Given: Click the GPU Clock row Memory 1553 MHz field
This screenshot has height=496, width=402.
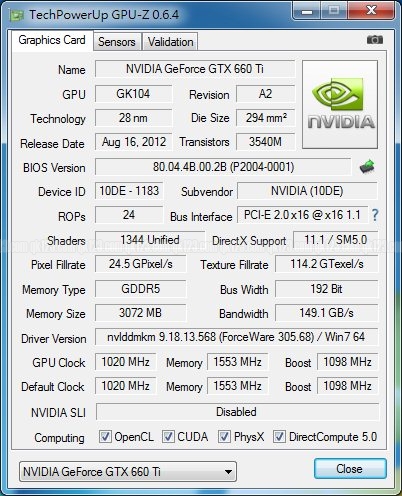Looking at the screenshot, I should [x=237, y=362].
